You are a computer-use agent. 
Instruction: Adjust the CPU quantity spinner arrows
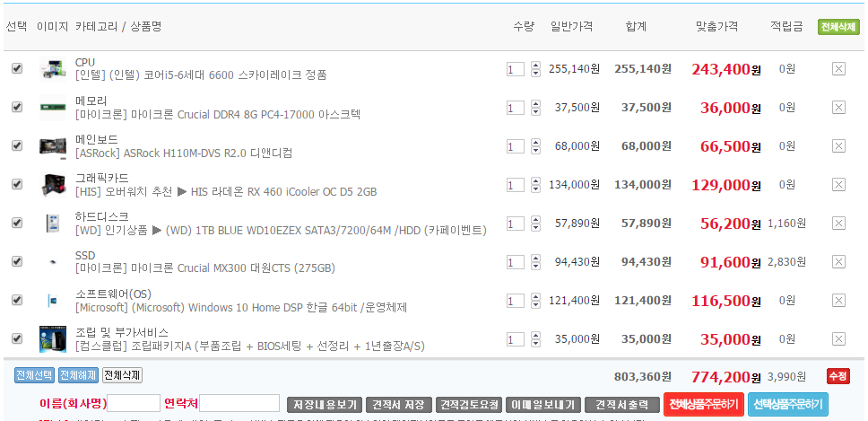pyautogui.click(x=535, y=69)
